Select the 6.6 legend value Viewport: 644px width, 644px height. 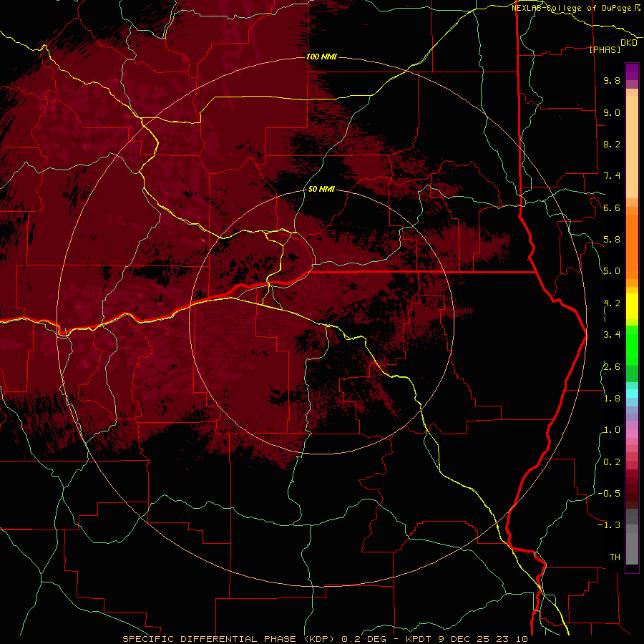[612, 208]
